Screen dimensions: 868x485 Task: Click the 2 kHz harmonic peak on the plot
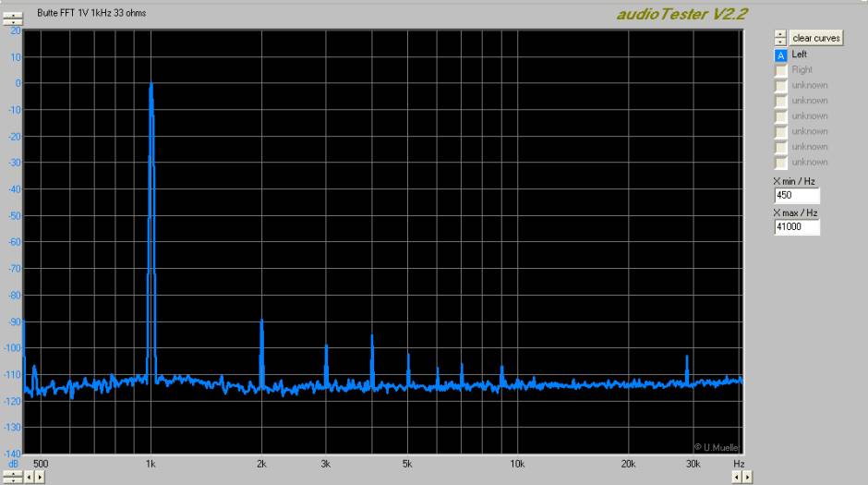pos(261,321)
